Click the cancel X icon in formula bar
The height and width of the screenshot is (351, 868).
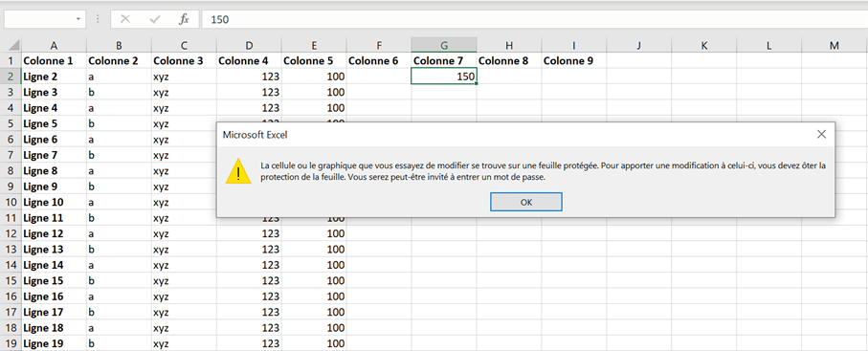coord(125,19)
